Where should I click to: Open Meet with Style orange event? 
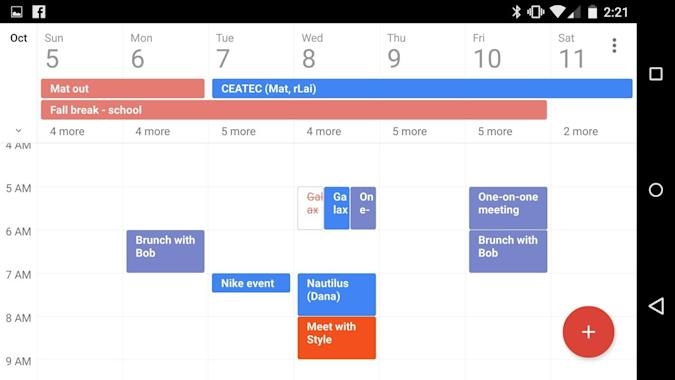337,338
